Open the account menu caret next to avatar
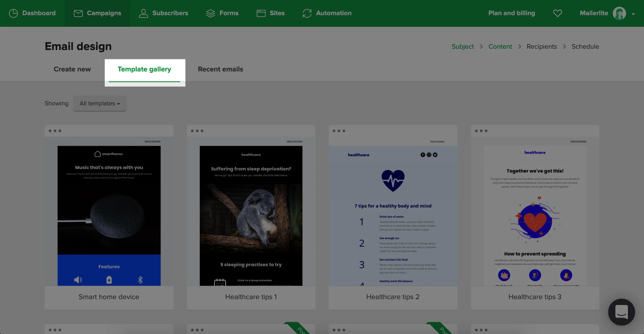 click(x=633, y=14)
